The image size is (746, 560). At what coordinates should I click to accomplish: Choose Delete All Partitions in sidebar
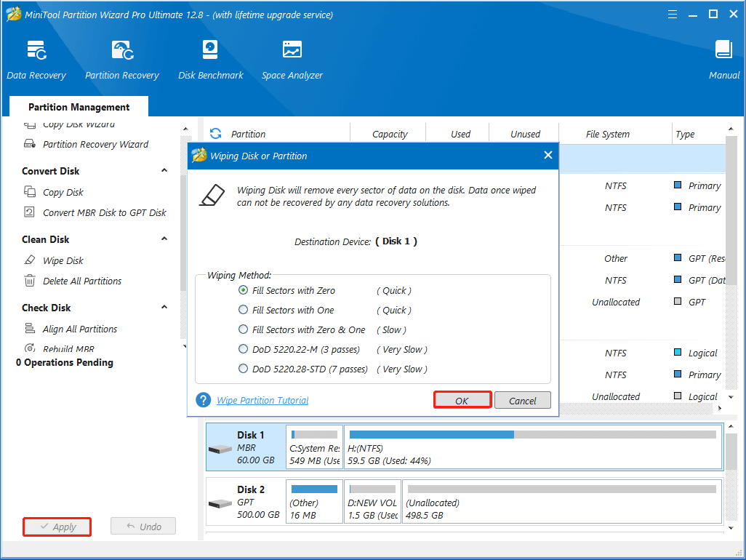[81, 281]
